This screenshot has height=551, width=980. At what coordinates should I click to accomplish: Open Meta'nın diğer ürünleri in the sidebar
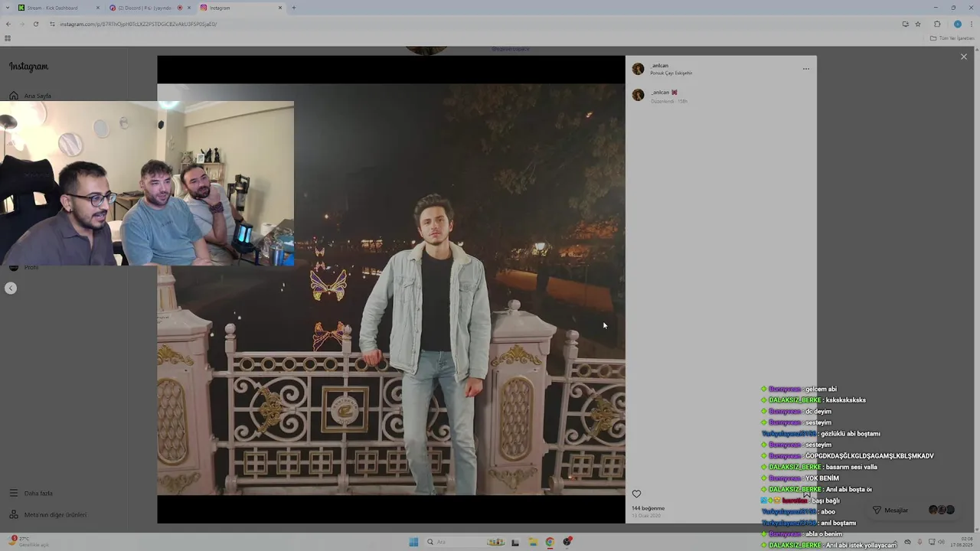click(x=47, y=515)
